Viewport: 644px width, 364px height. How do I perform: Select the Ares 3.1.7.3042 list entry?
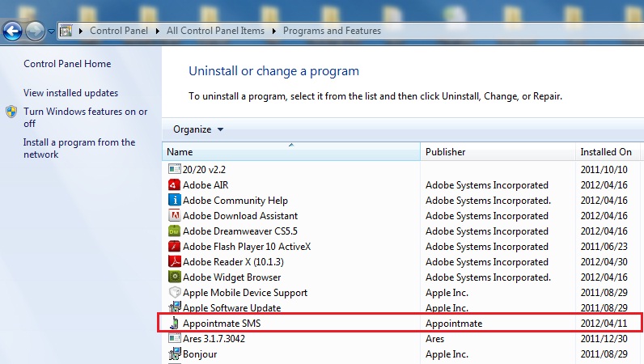click(400, 339)
